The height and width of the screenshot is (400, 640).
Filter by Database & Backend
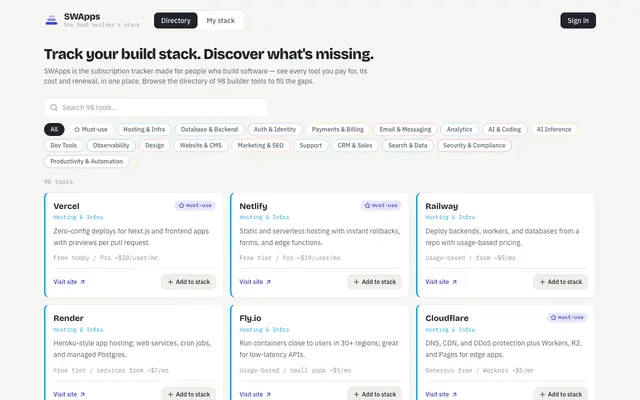pyautogui.click(x=209, y=129)
